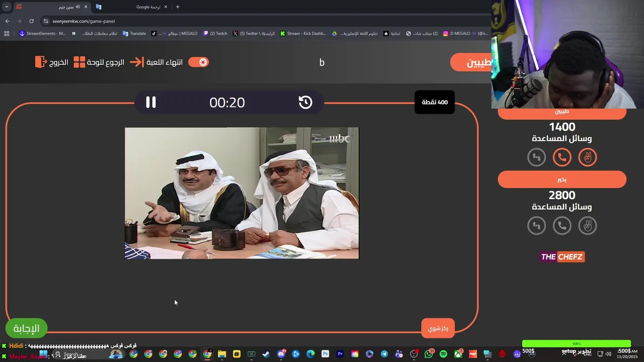Open Microsoft Edge from the taskbar
Viewport: 644px width, 362px height.
pyautogui.click(x=310, y=354)
